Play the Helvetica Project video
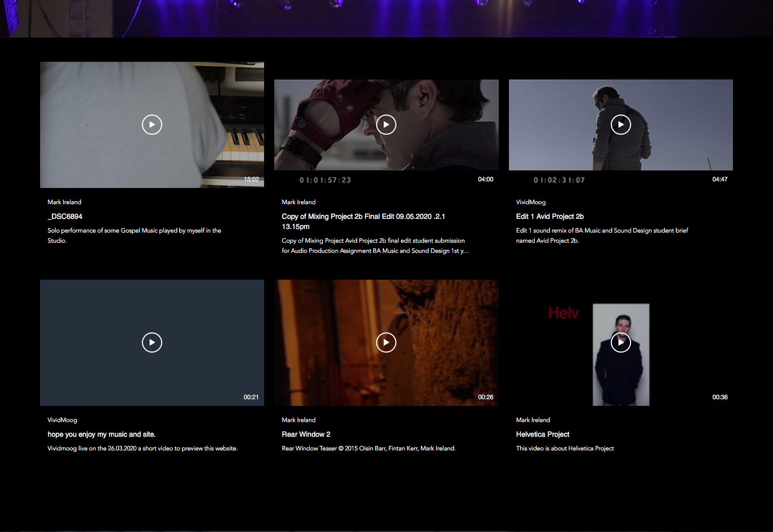 click(x=621, y=343)
